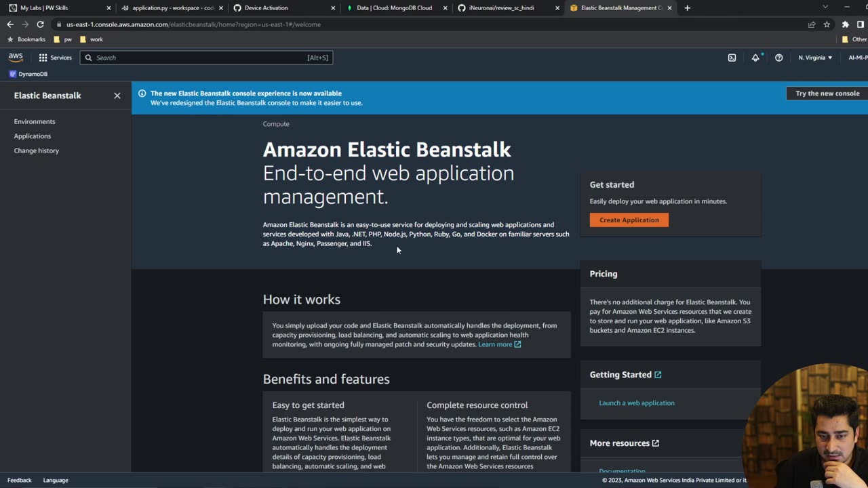868x488 pixels.
Task: Close the Elastic Beanstalk side navigation
Action: pyautogui.click(x=117, y=96)
